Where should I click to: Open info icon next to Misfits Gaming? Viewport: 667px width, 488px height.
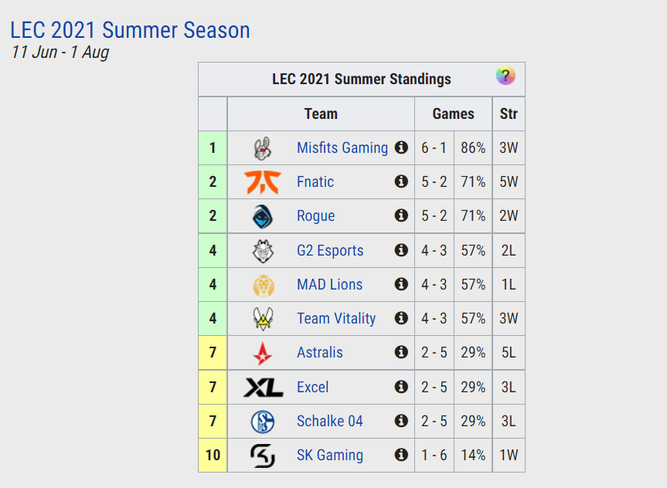tap(401, 148)
